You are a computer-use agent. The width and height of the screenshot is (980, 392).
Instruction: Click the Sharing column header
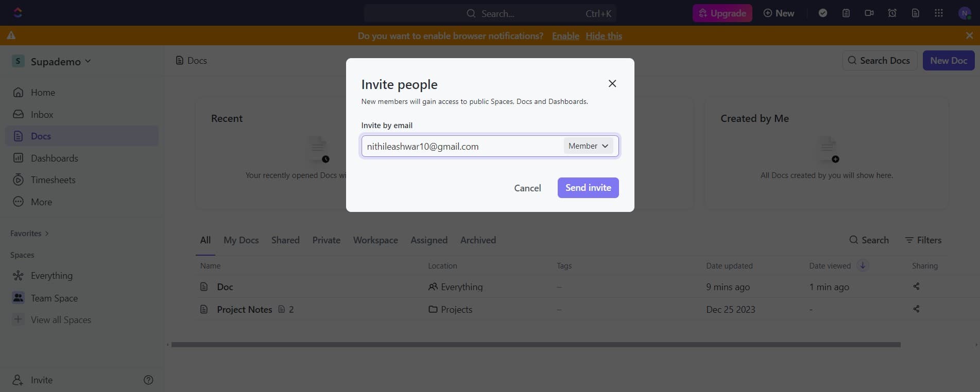click(924, 265)
